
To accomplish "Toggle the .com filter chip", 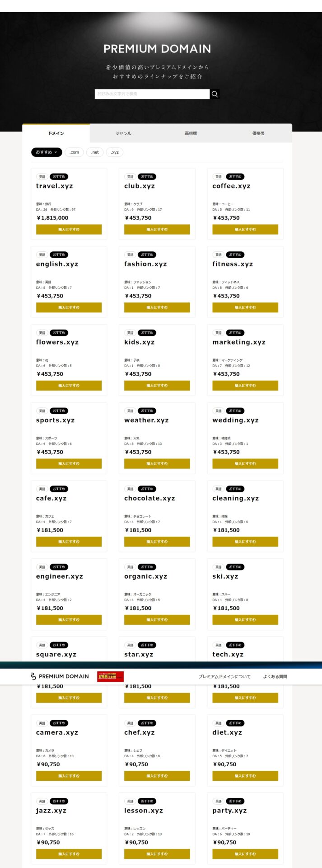I will click(x=74, y=152).
